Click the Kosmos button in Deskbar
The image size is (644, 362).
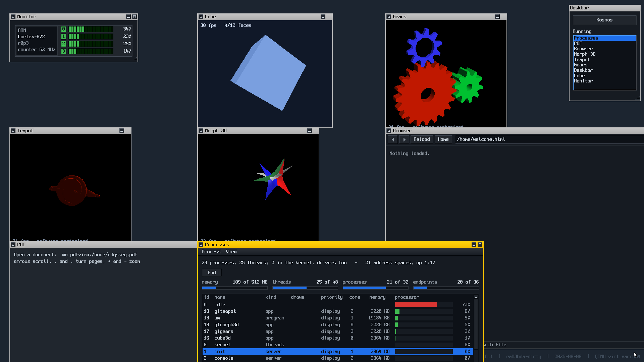coord(604,20)
